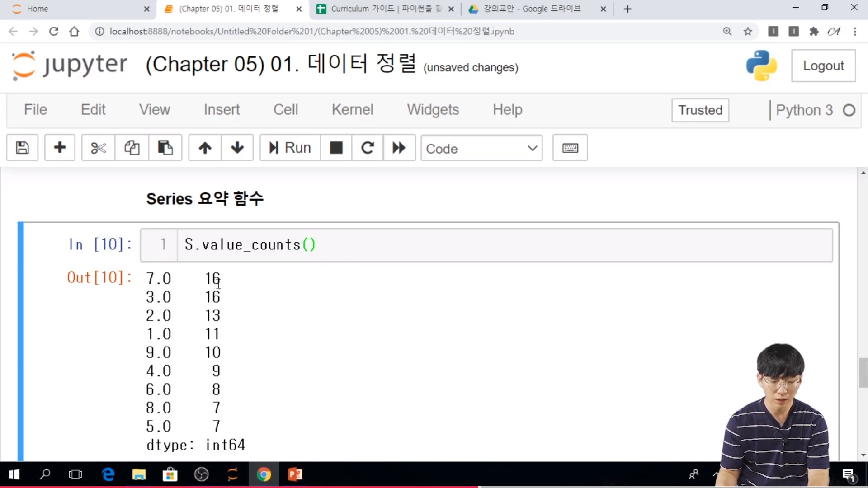Image resolution: width=868 pixels, height=488 pixels.
Task: Toggle the Trusted notebook indicator
Action: pos(700,110)
